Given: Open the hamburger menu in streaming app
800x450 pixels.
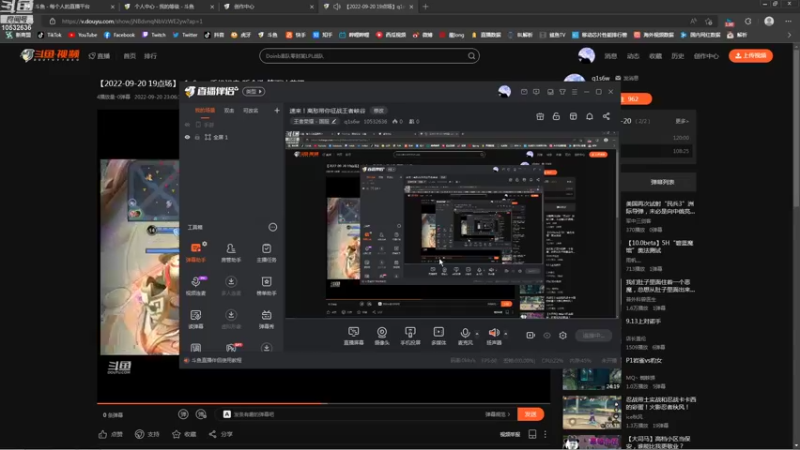Looking at the screenshot, I should [x=574, y=92].
